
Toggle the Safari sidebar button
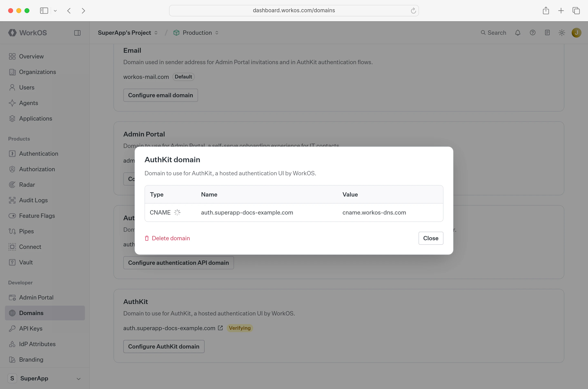point(44,11)
